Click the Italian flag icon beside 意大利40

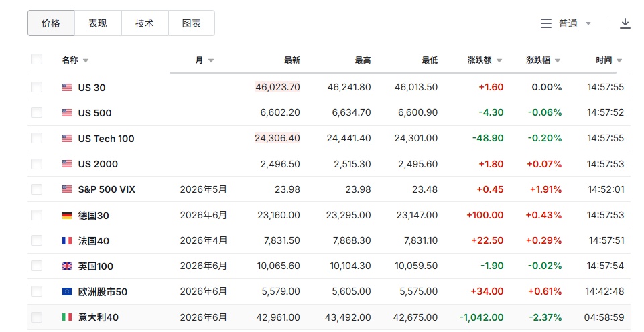[x=67, y=317]
